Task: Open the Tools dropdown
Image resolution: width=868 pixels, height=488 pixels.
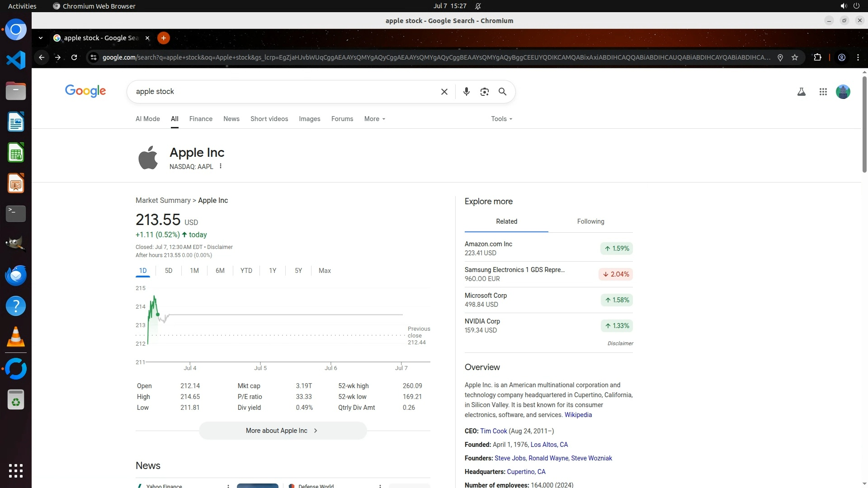Action: 501,119
